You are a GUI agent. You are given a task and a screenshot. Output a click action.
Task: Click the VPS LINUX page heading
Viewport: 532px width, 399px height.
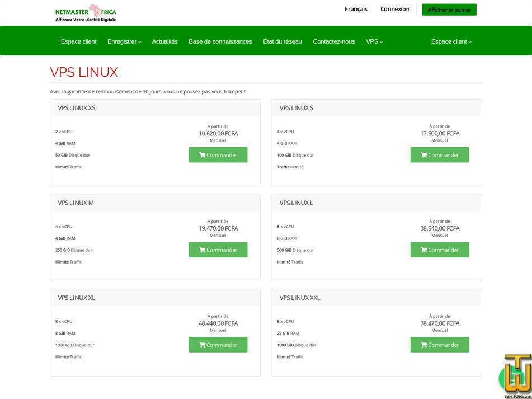coord(84,72)
